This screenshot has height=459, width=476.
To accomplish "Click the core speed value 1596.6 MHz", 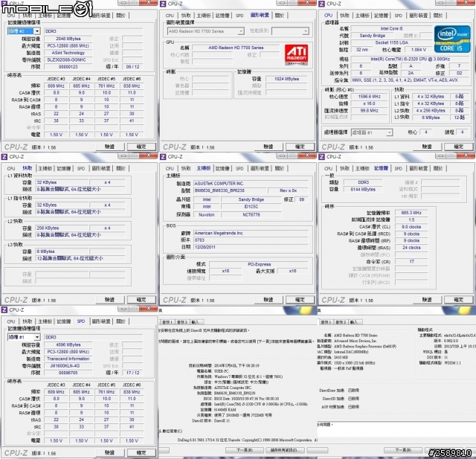I will point(369,97).
